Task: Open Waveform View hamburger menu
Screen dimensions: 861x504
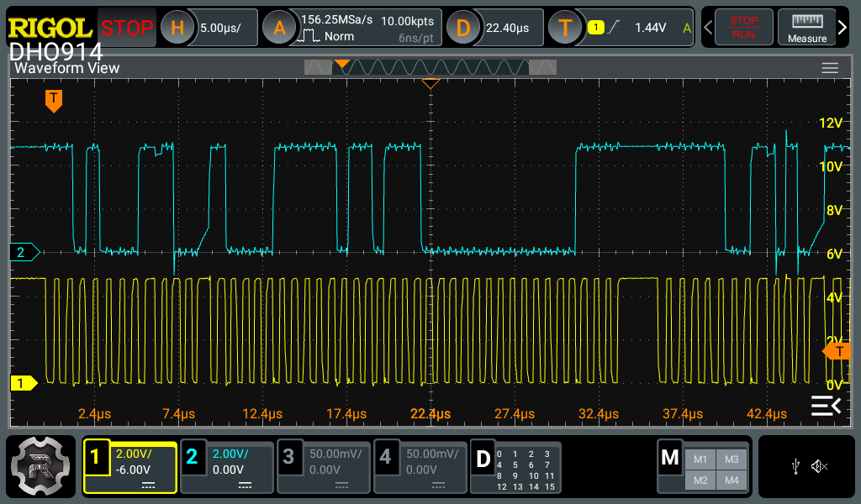Action: point(830,68)
